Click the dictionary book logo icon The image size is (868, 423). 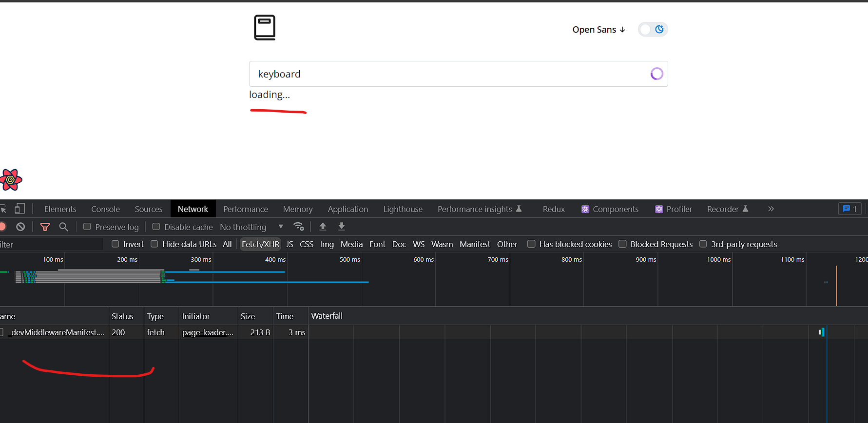coord(265,28)
